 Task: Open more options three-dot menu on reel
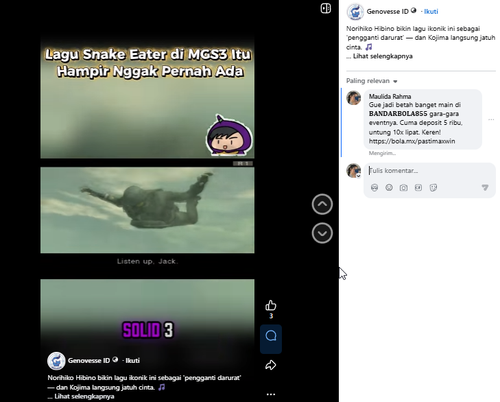[271, 394]
